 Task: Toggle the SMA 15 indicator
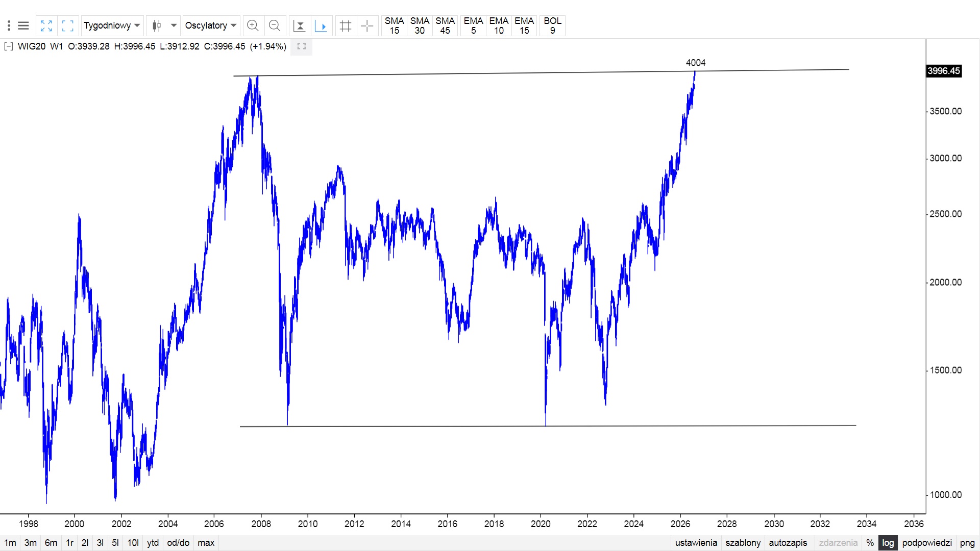[395, 26]
